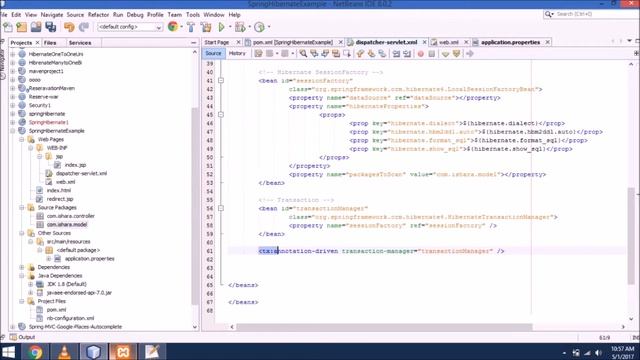Collapse the Web Pages folder node

[x=22, y=140]
